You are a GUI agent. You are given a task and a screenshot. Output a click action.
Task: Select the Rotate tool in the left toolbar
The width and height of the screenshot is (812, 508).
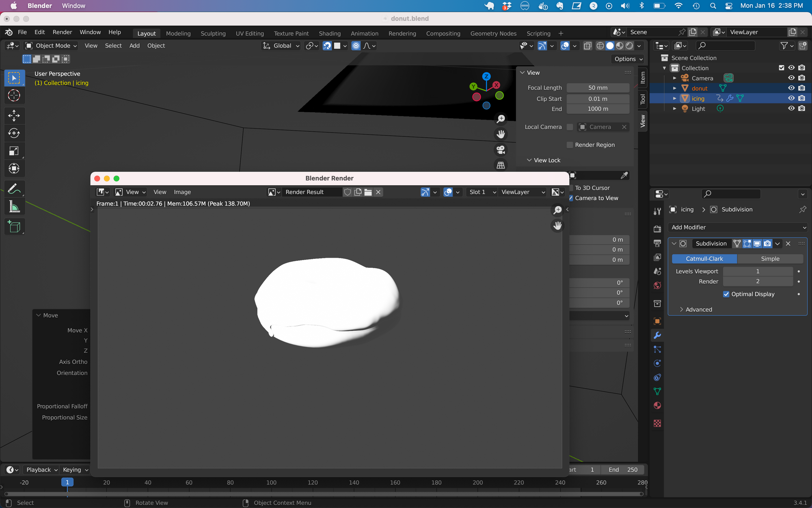(14, 133)
